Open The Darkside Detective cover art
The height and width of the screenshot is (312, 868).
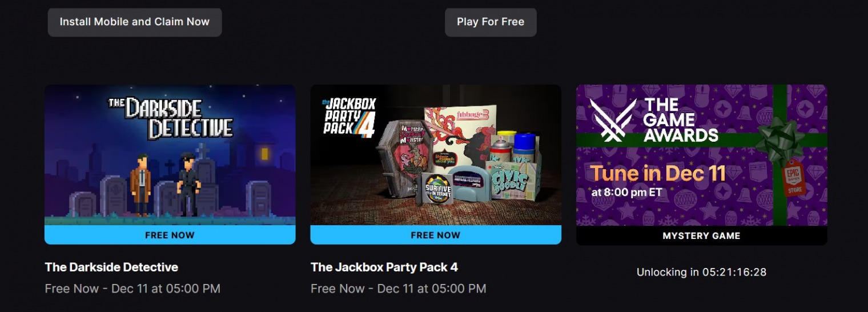pos(170,155)
